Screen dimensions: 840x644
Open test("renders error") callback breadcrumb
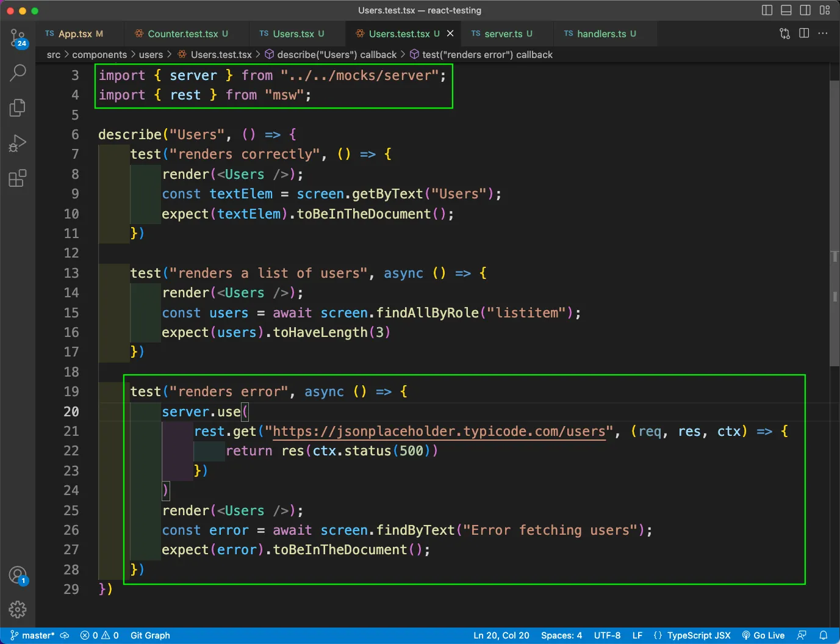487,55
